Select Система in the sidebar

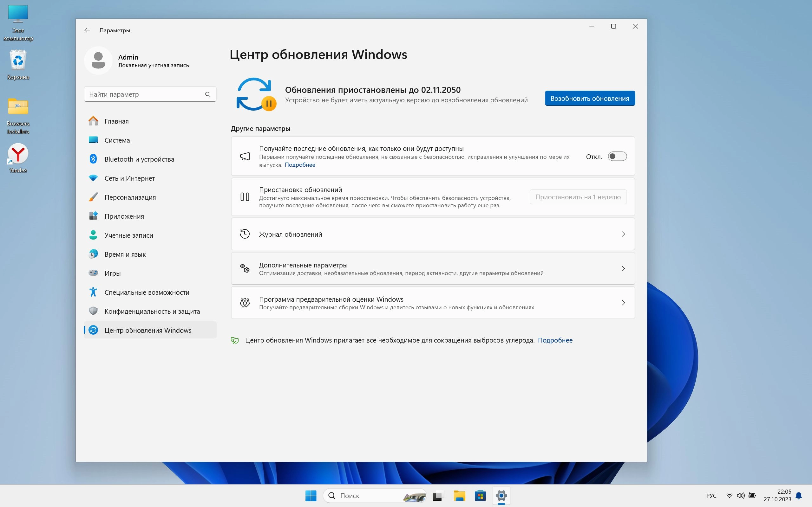[x=117, y=140]
